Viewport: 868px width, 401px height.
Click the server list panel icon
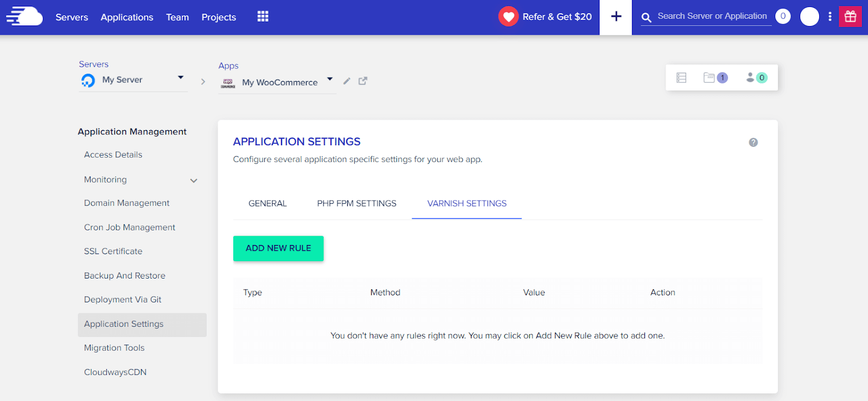[x=681, y=77]
